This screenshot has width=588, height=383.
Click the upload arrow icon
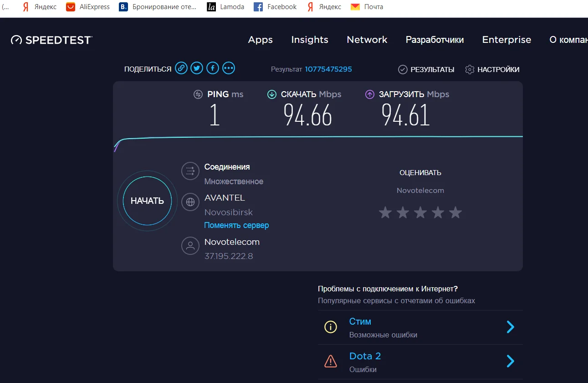(x=370, y=94)
